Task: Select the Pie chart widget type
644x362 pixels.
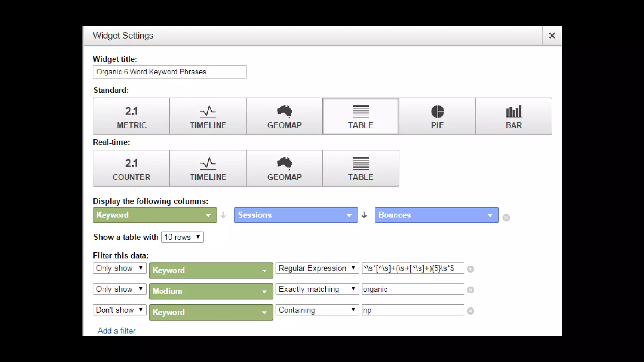Action: [437, 116]
